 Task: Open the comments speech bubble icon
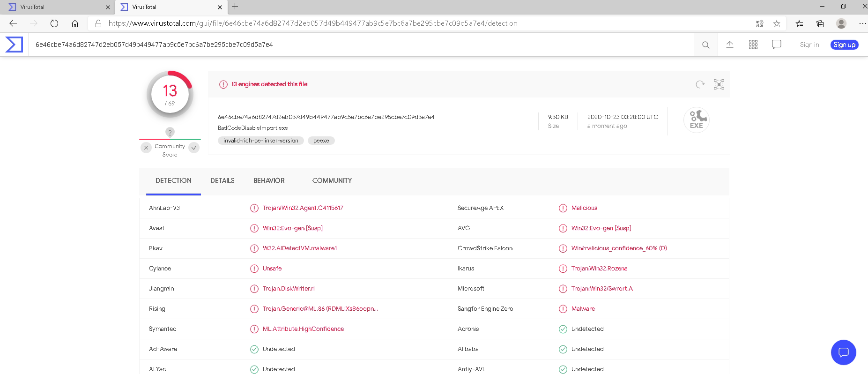tap(777, 45)
